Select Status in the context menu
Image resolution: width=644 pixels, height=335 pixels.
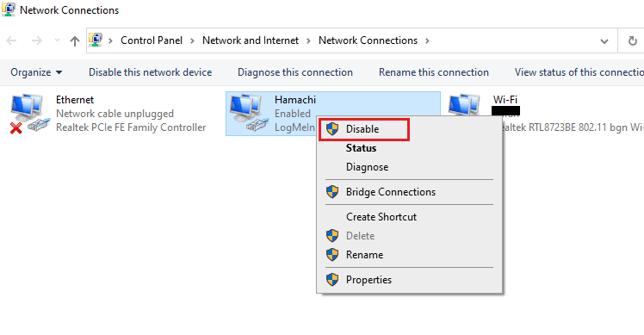361,148
